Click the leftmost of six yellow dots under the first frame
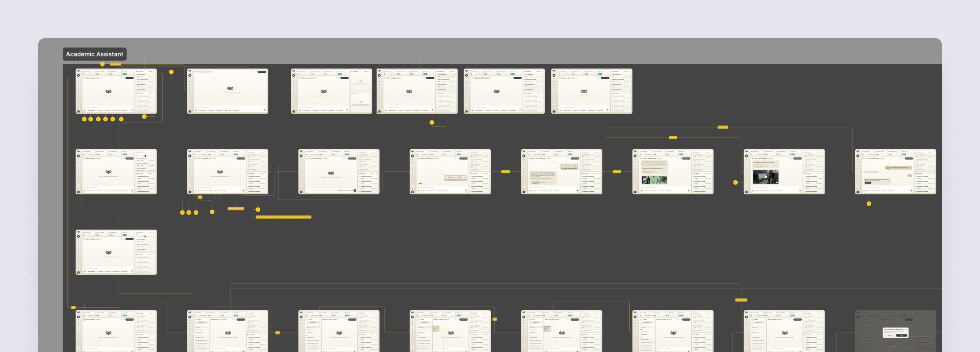 84,119
